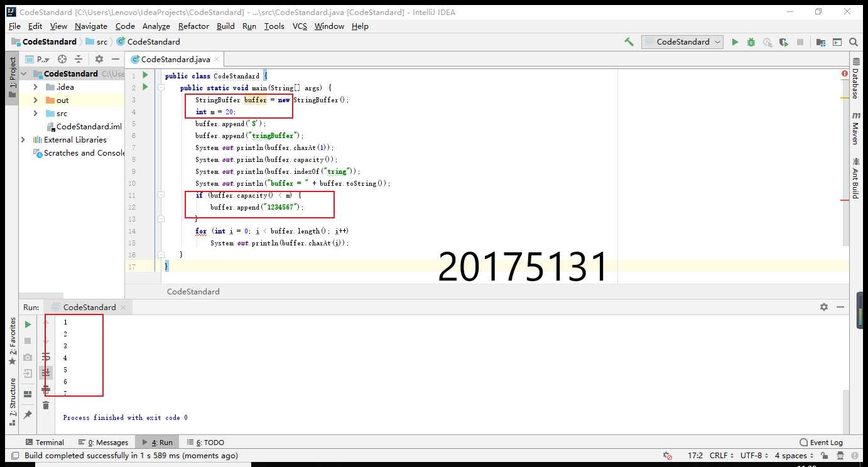The height and width of the screenshot is (467, 868).
Task: Click the Run panel layout icon
Action: point(28,394)
